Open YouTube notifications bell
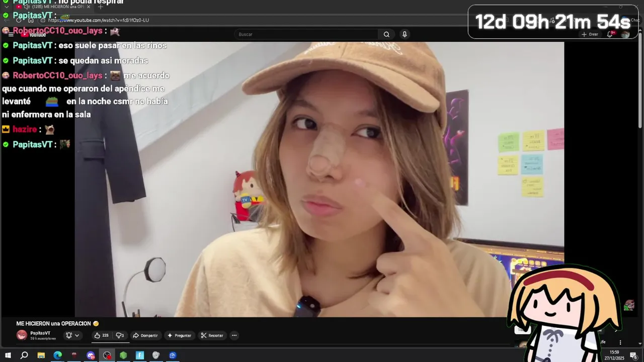The image size is (644, 362). [610, 34]
